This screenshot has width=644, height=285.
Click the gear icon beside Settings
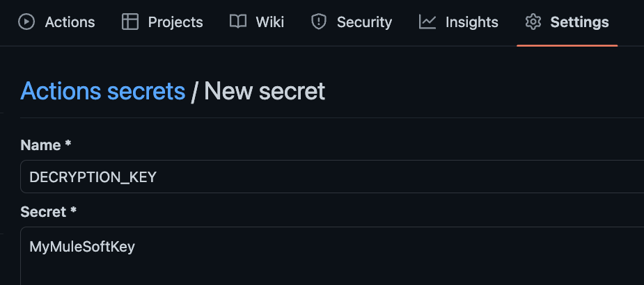533,22
